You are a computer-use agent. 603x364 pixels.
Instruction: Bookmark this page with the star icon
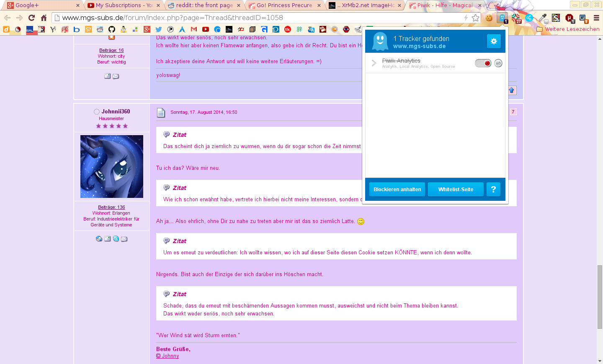point(475,18)
